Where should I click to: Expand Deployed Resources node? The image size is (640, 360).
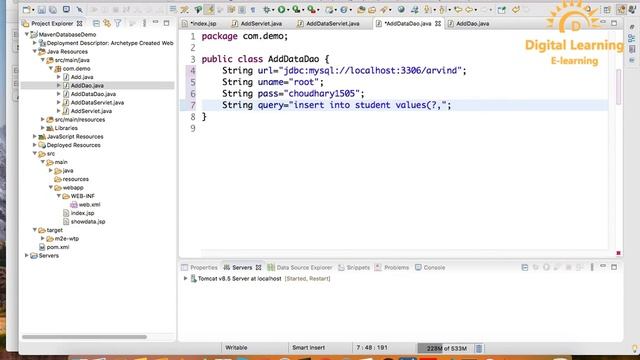point(35,145)
